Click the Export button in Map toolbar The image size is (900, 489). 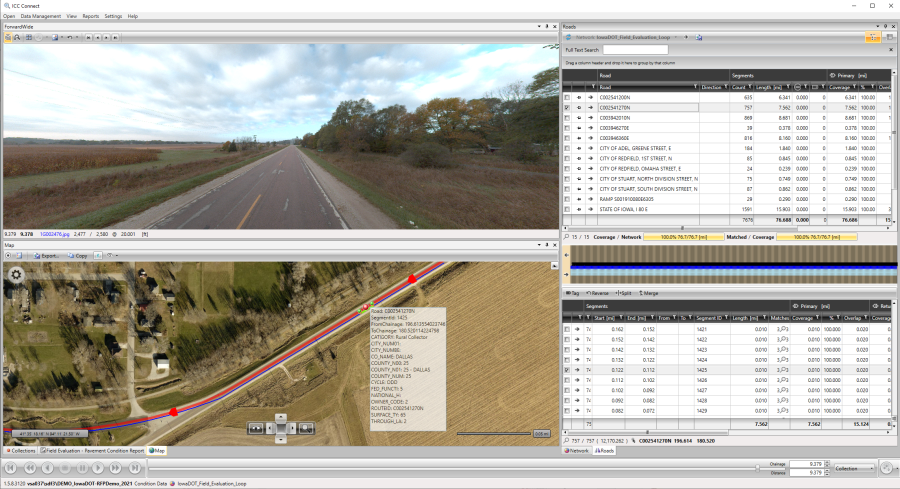46,255
